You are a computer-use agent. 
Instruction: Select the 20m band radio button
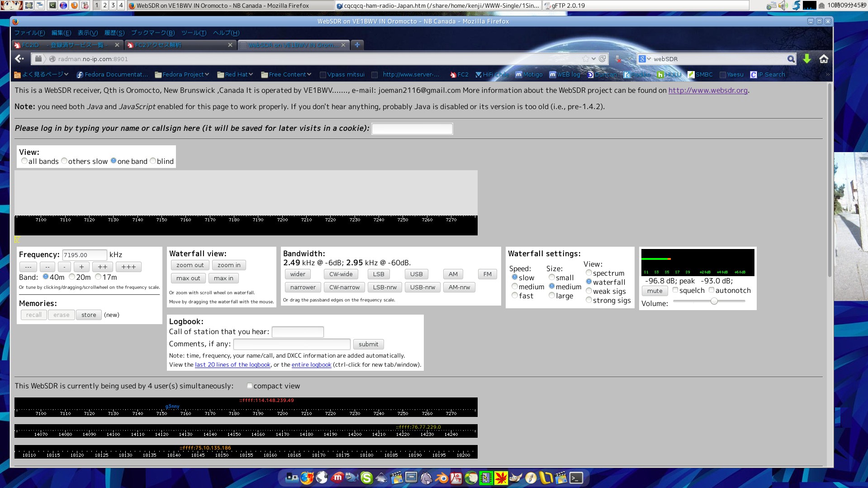(72, 277)
